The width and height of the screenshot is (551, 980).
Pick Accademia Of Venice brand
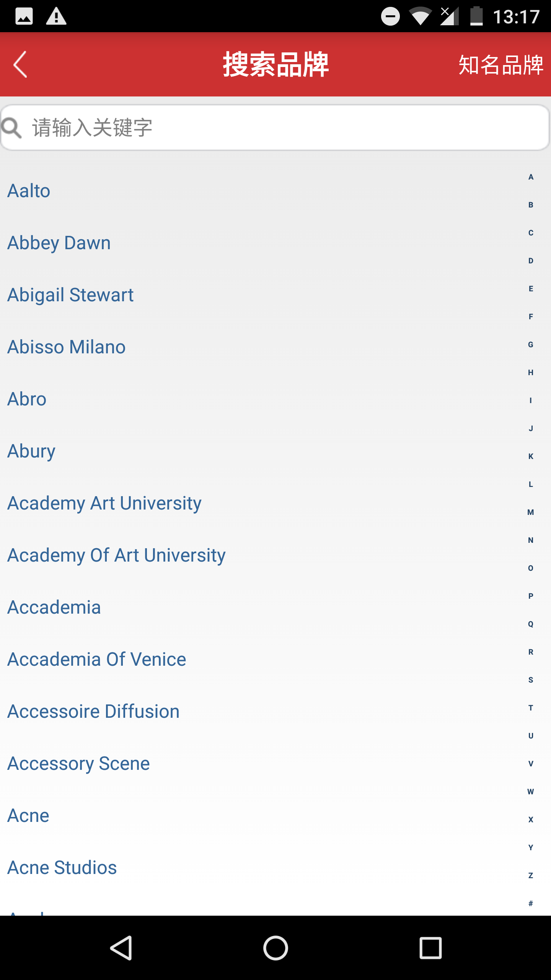tap(97, 659)
